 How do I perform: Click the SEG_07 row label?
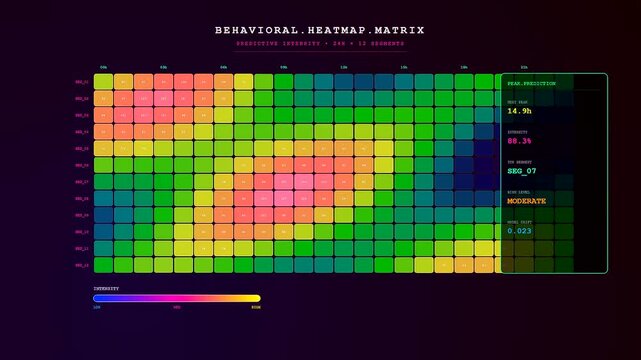82,182
